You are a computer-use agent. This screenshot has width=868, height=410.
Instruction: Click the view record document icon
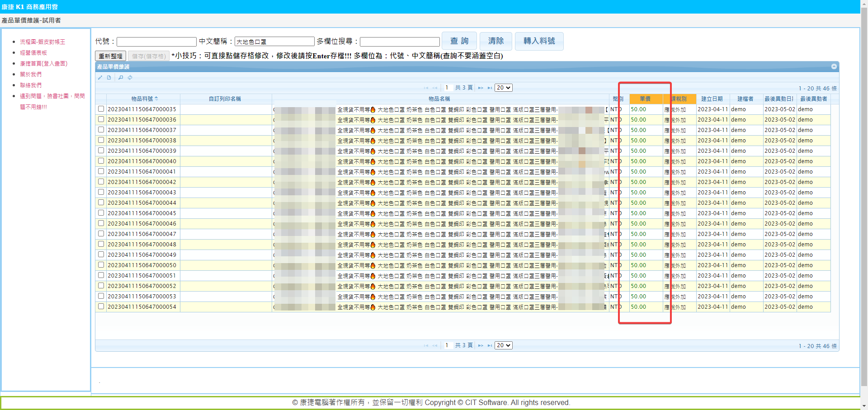point(109,78)
